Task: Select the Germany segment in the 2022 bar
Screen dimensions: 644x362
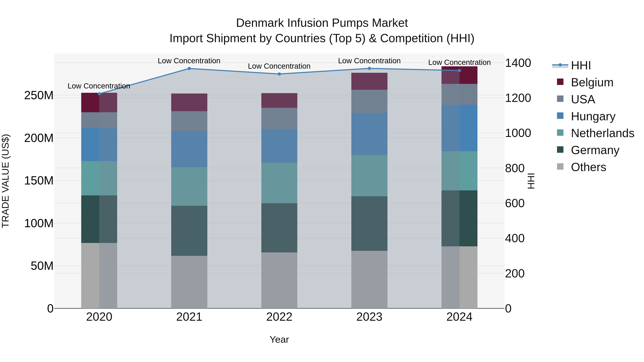Action: coord(279,228)
